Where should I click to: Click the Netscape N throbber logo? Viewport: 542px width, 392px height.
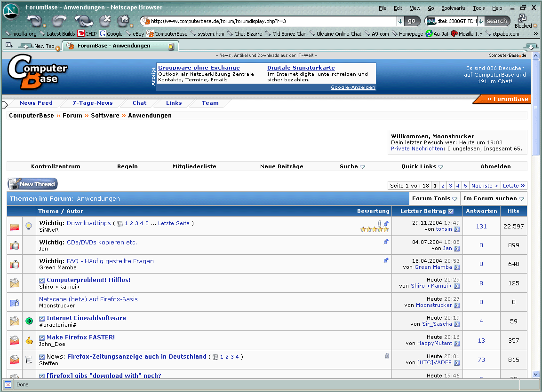11,11
